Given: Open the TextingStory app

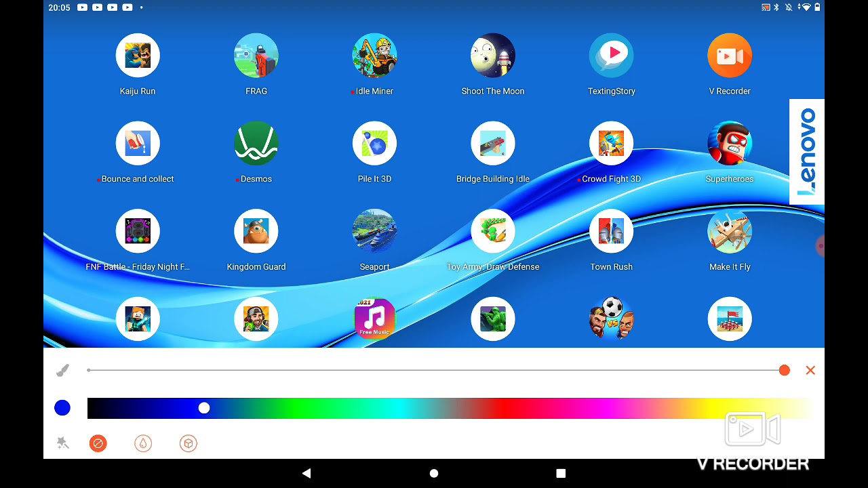Looking at the screenshot, I should click(x=612, y=56).
